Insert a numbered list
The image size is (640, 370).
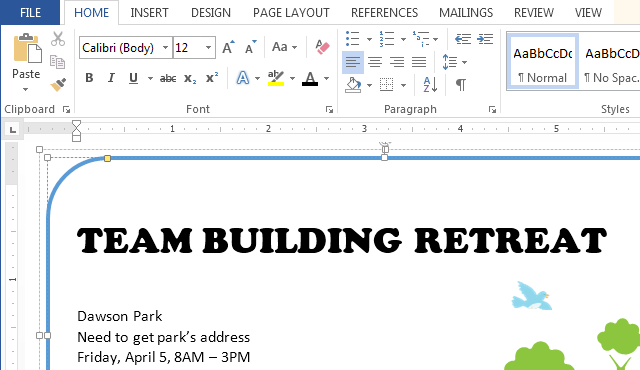point(387,39)
